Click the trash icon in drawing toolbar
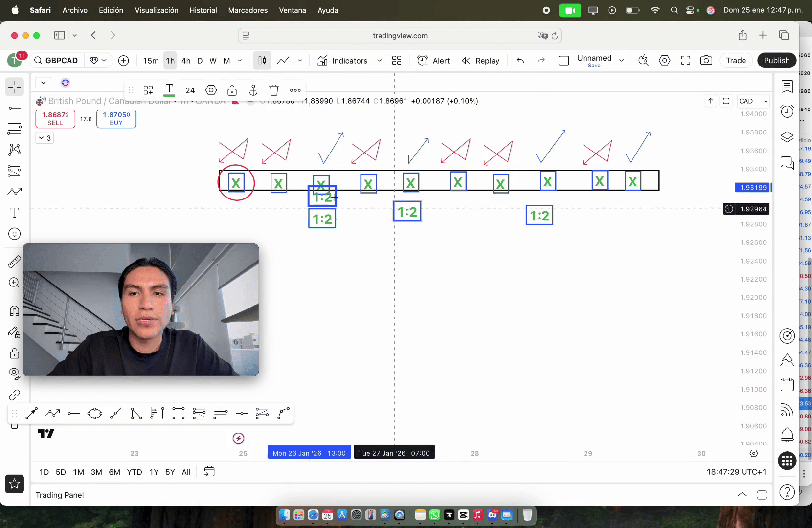The height and width of the screenshot is (528, 812). 274,90
